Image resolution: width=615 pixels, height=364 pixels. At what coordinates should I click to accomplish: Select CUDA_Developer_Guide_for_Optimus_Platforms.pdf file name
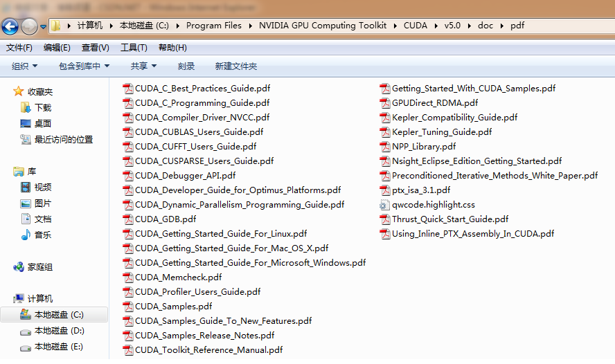tap(238, 190)
